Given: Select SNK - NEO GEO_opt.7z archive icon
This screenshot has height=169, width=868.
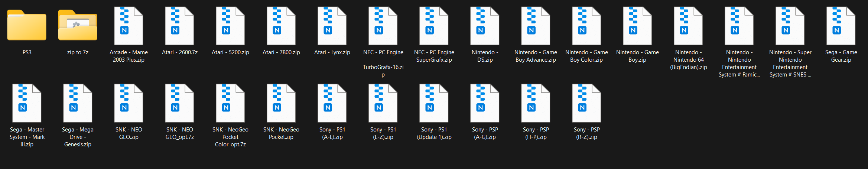Looking at the screenshot, I should (x=179, y=103).
